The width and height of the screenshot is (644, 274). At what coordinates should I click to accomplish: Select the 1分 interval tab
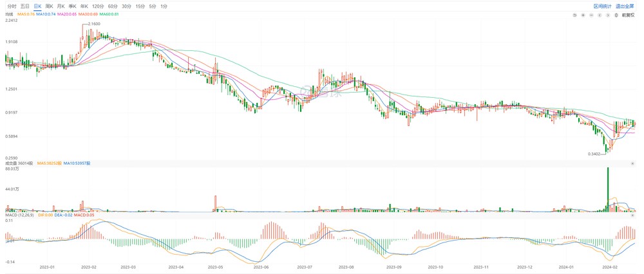[164, 6]
